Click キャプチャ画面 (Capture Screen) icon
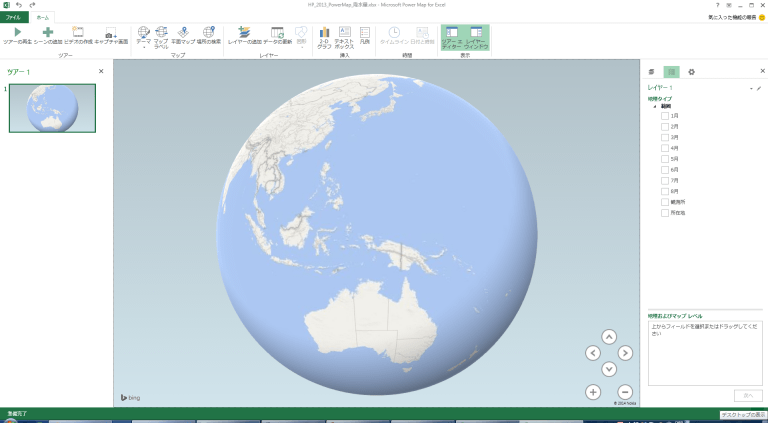Screen dimensions: 768x423 tap(110, 34)
